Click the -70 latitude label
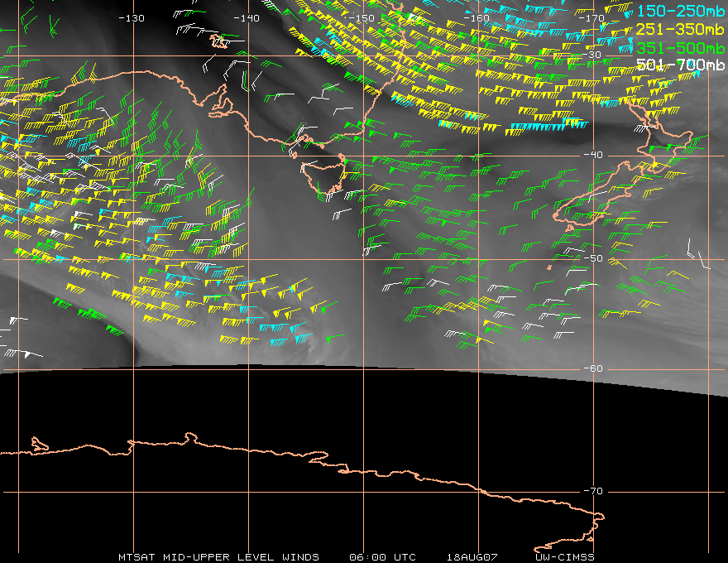Screen dimensions: 728x563 click(593, 491)
